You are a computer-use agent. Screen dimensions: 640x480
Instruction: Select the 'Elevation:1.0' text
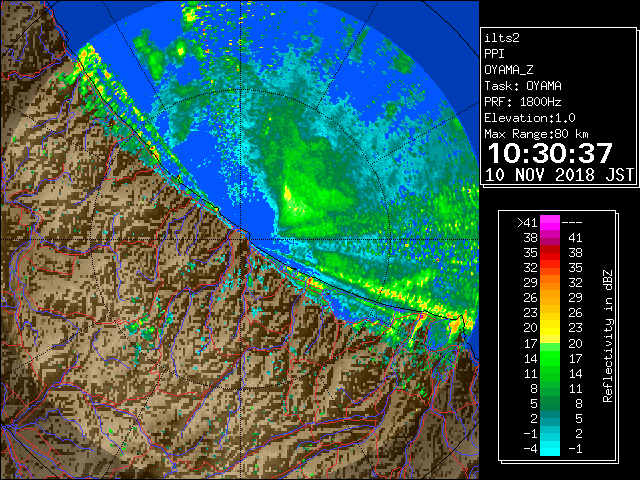530,118
